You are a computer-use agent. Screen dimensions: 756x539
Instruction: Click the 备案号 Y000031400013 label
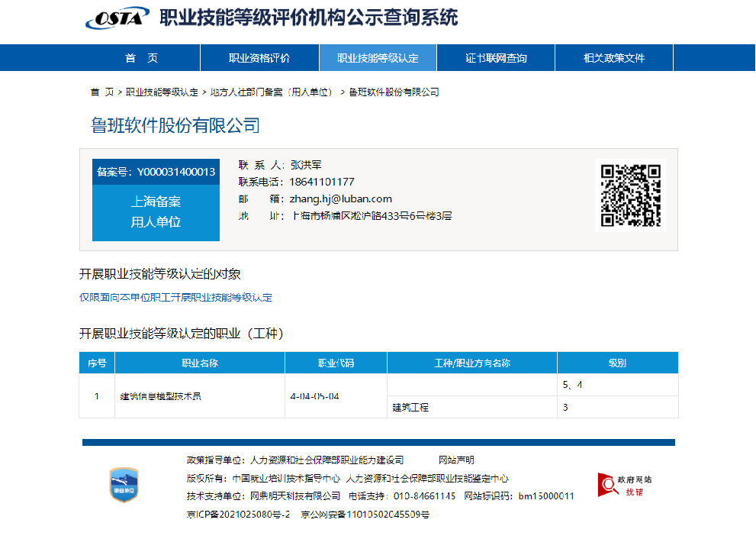[x=156, y=172]
